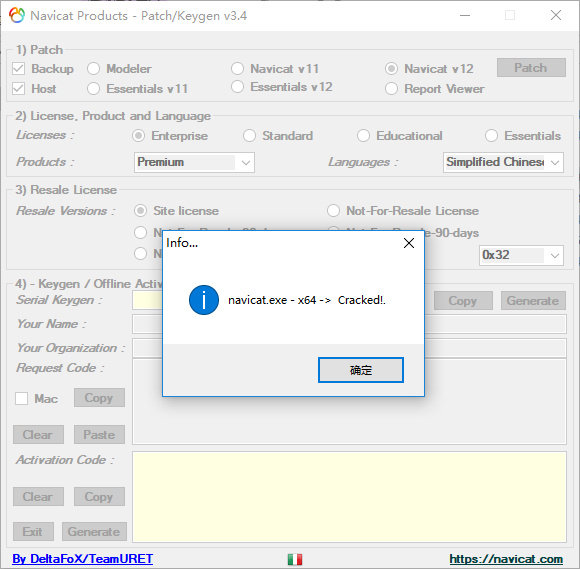Open the Products dropdown showing Premium
580x569 pixels.
(194, 162)
